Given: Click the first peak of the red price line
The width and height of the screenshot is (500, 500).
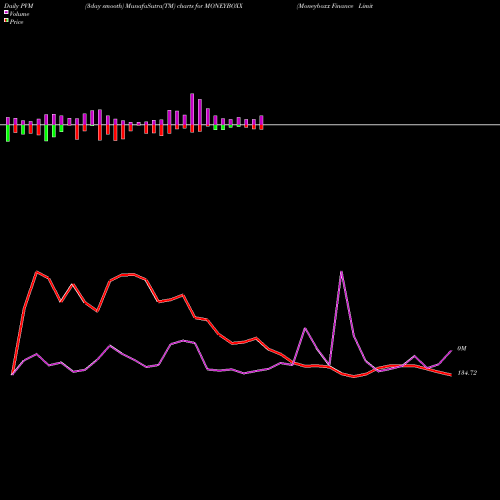Looking at the screenshot, I should click(37, 272).
